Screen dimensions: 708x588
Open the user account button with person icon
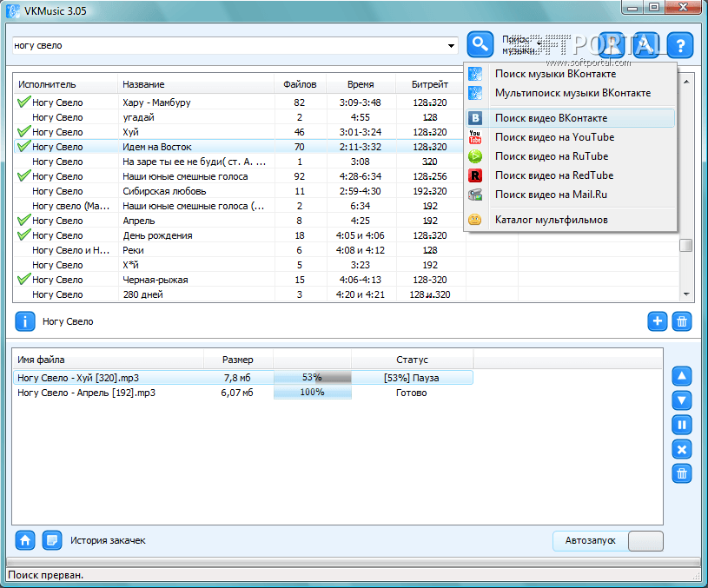[x=612, y=44]
